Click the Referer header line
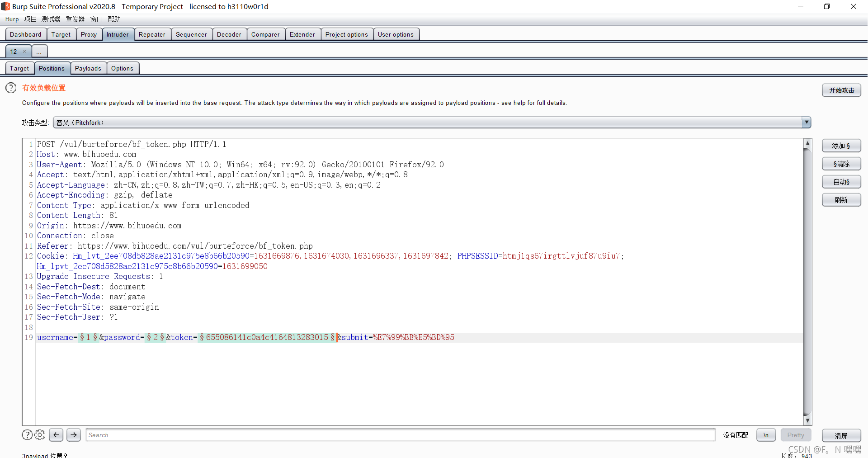This screenshot has height=458, width=868. tap(175, 246)
